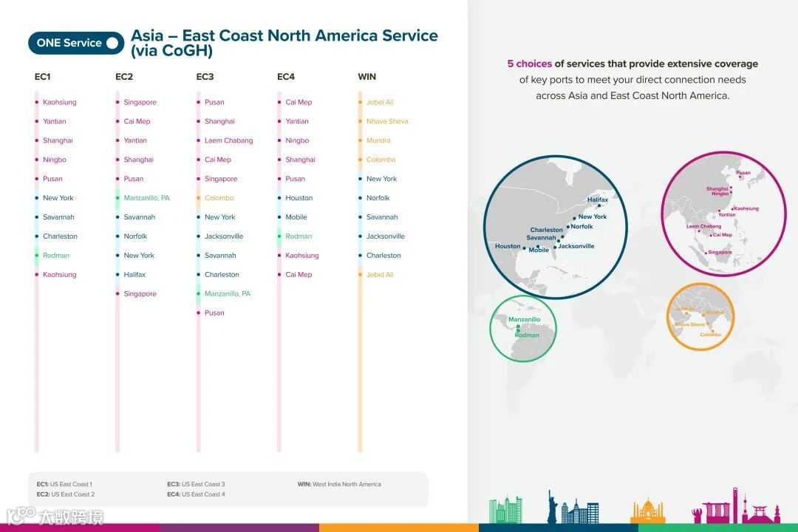Select Ningbo in the EC4 column
Screen dimensions: 798x532
tap(297, 140)
